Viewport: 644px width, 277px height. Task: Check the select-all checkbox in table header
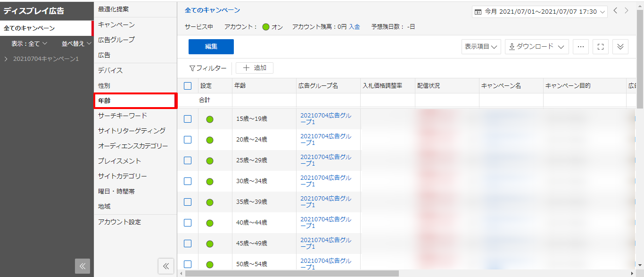click(188, 86)
